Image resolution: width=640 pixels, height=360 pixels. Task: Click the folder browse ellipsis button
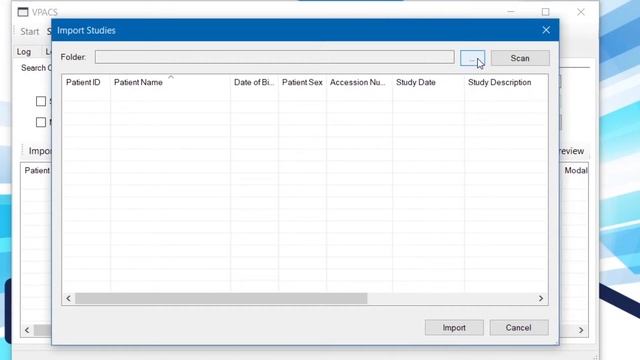click(x=472, y=58)
